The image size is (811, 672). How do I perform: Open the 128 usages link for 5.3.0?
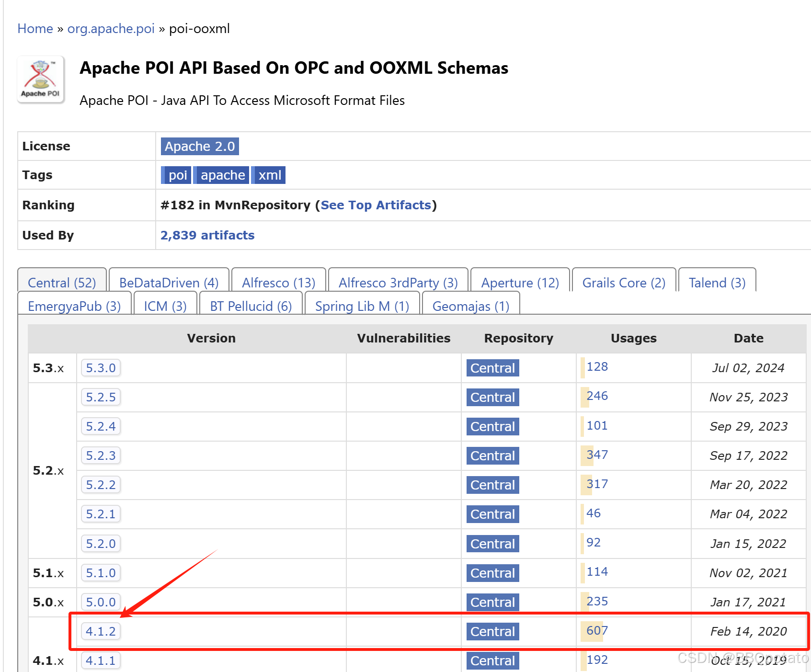tap(597, 367)
